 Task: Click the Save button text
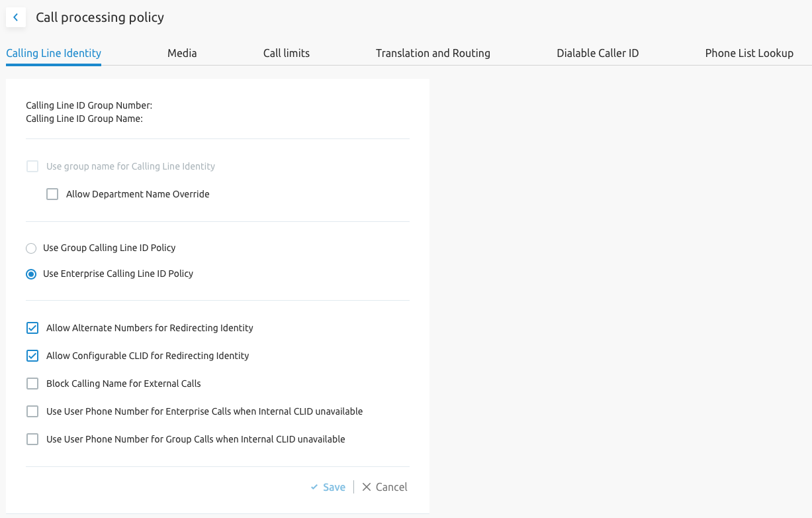click(x=334, y=487)
